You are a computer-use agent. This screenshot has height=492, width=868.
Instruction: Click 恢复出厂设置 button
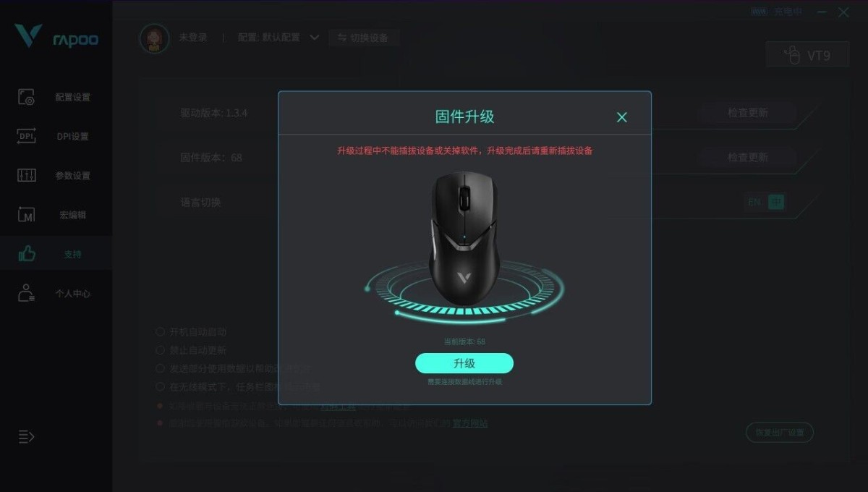[780, 433]
